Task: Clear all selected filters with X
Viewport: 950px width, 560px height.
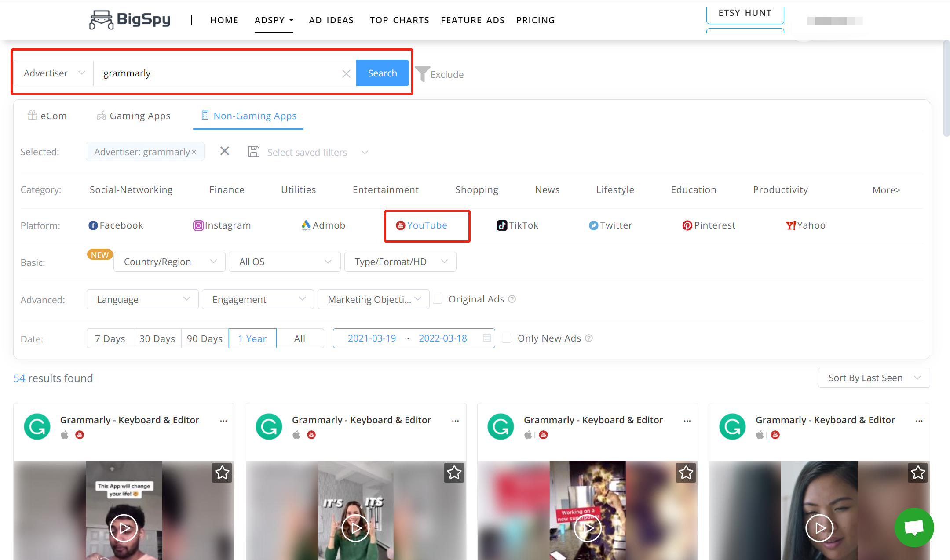Action: click(225, 151)
